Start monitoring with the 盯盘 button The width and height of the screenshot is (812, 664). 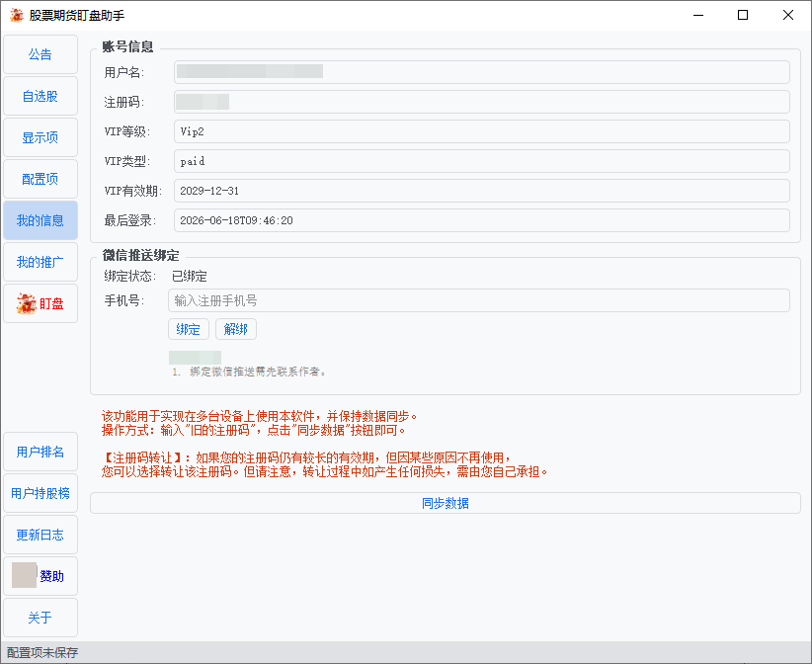(x=41, y=303)
